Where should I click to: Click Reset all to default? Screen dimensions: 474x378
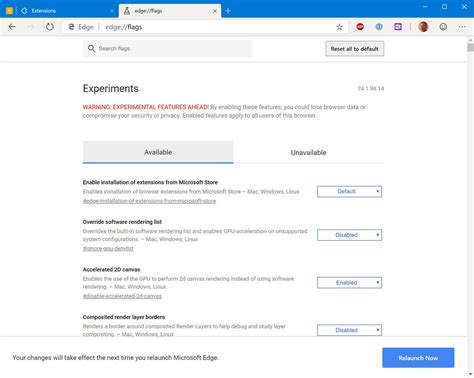355,49
